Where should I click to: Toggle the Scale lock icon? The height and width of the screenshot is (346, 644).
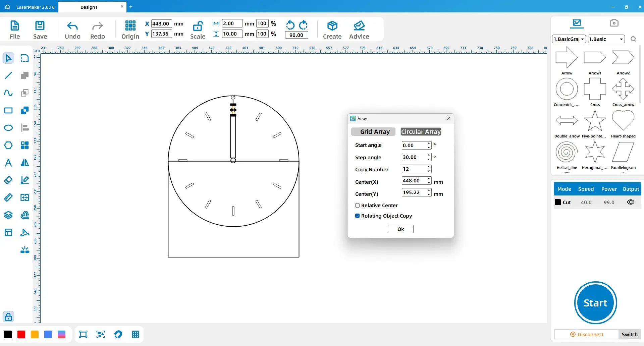(198, 26)
